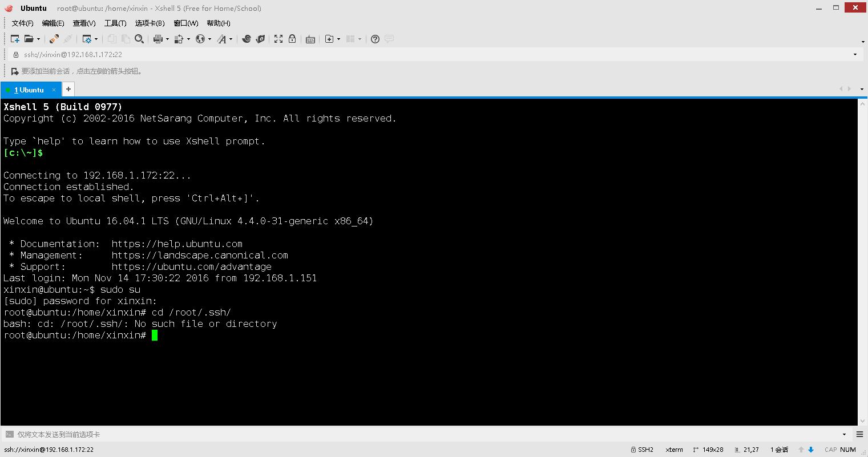This screenshot has width=868, height=457.
Task: Open the 编辑(E) menu
Action: click(53, 23)
